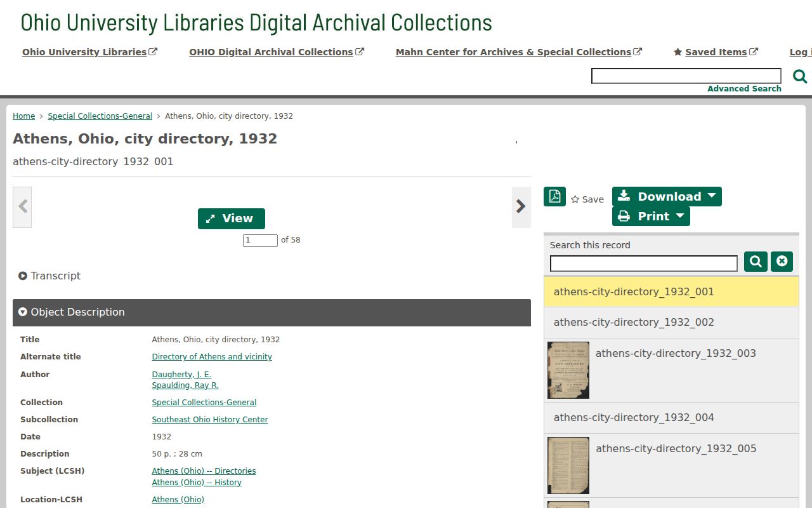Open OHIO Digital Archival Collections menu link
The height and width of the screenshot is (508, 812).
point(277,52)
